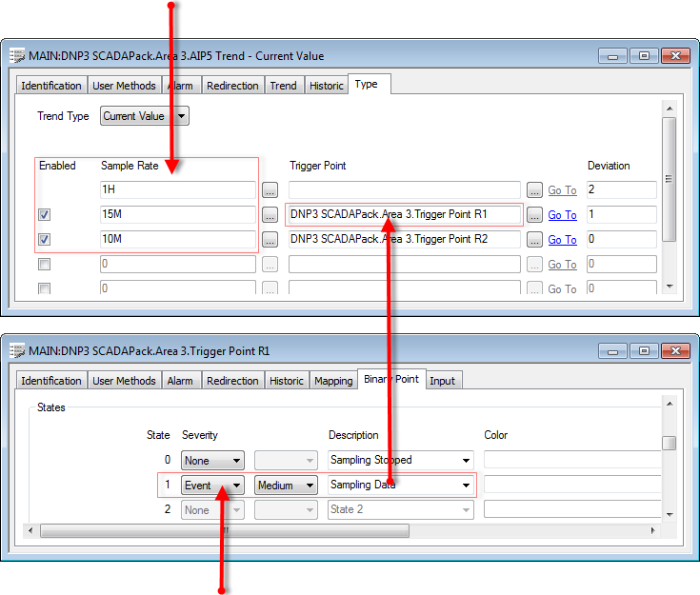Click browse button beside 1H sample rate
The width and height of the screenshot is (700, 595).
click(x=270, y=190)
